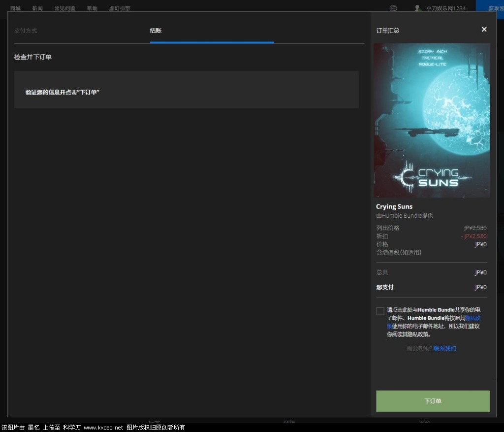Click the 订单汇总 heading

[x=388, y=31]
